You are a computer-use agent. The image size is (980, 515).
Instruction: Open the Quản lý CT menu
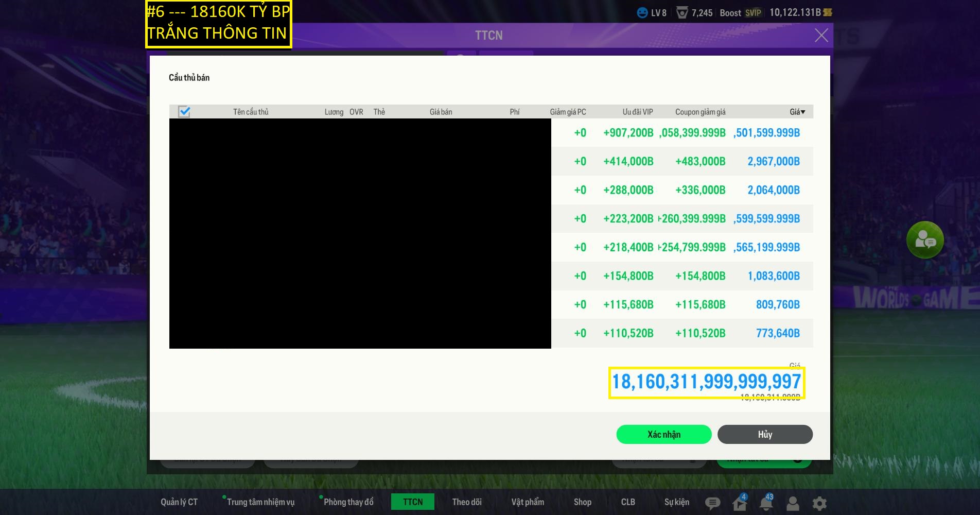point(179,502)
